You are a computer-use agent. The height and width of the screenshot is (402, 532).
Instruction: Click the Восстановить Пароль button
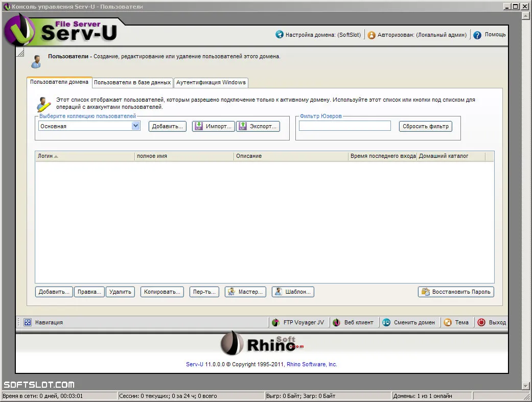coord(456,292)
